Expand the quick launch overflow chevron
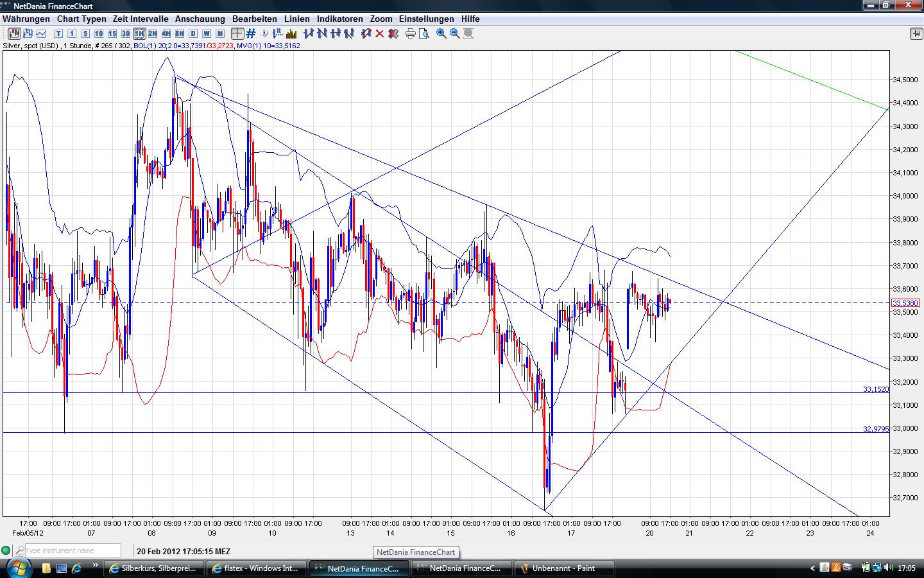The image size is (924, 578). click(96, 567)
